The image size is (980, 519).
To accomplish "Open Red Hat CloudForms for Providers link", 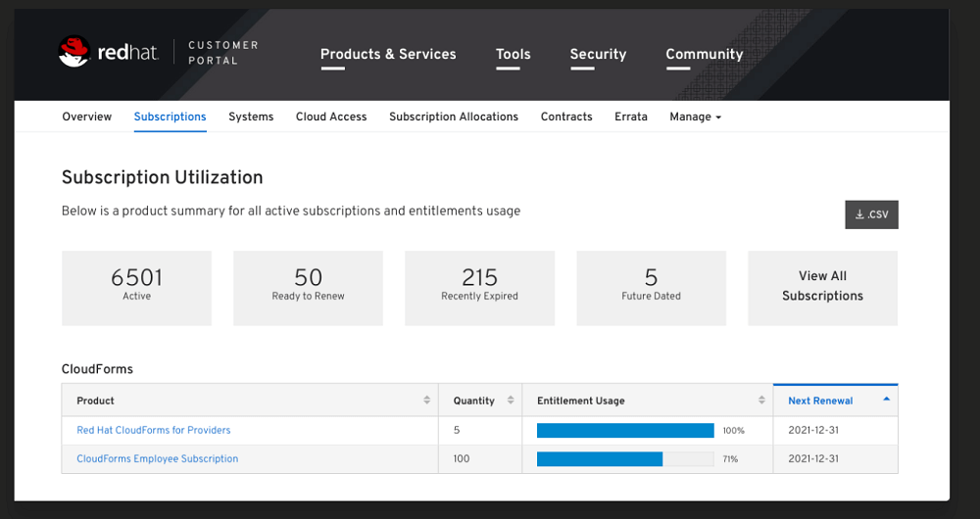I will tap(154, 430).
